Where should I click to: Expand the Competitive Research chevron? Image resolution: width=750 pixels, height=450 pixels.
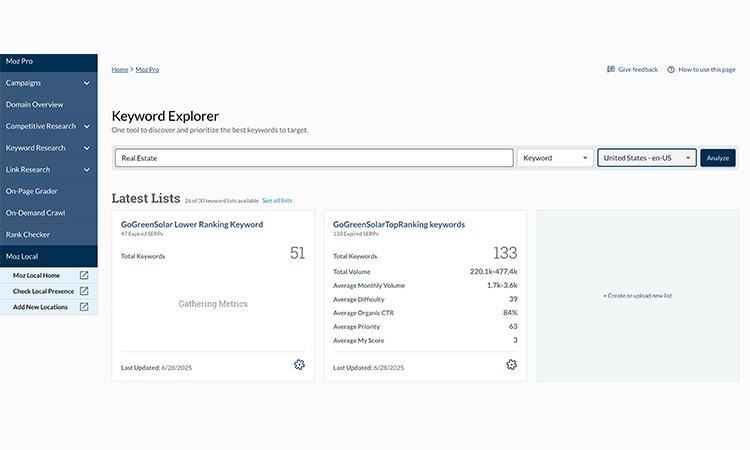(87, 126)
